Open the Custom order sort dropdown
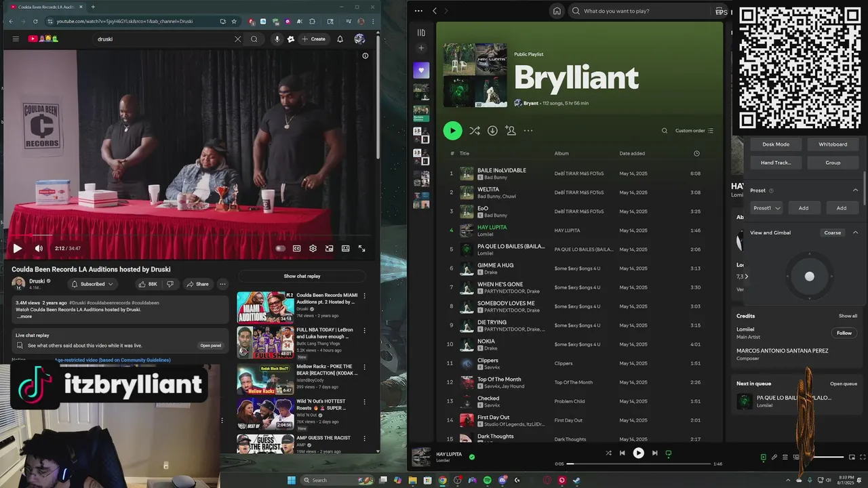 694,131
